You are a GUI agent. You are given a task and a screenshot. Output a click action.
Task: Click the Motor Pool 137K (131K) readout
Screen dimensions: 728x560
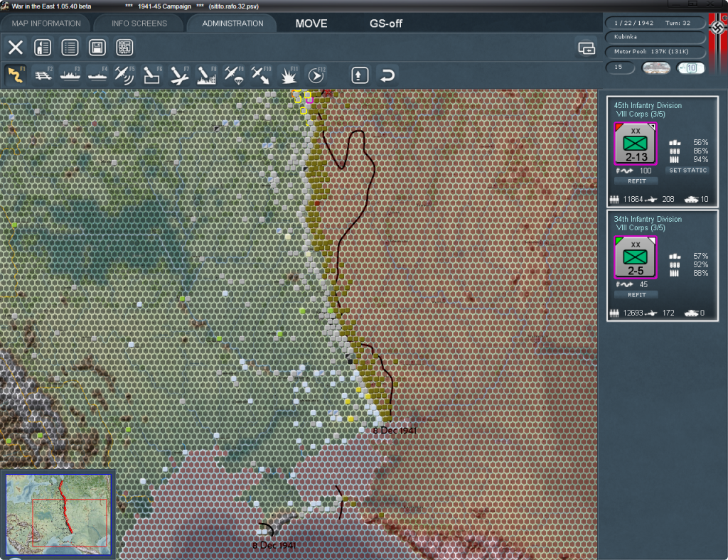[x=655, y=51]
